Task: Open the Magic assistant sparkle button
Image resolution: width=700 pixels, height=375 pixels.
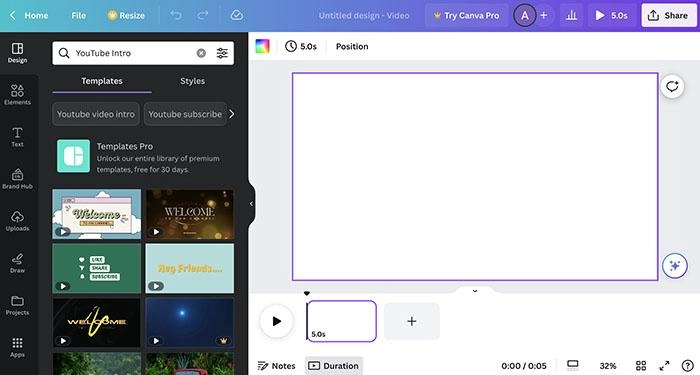Action: click(x=675, y=266)
